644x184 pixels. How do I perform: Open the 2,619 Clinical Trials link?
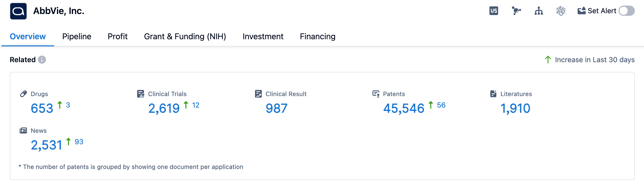pyautogui.click(x=164, y=108)
